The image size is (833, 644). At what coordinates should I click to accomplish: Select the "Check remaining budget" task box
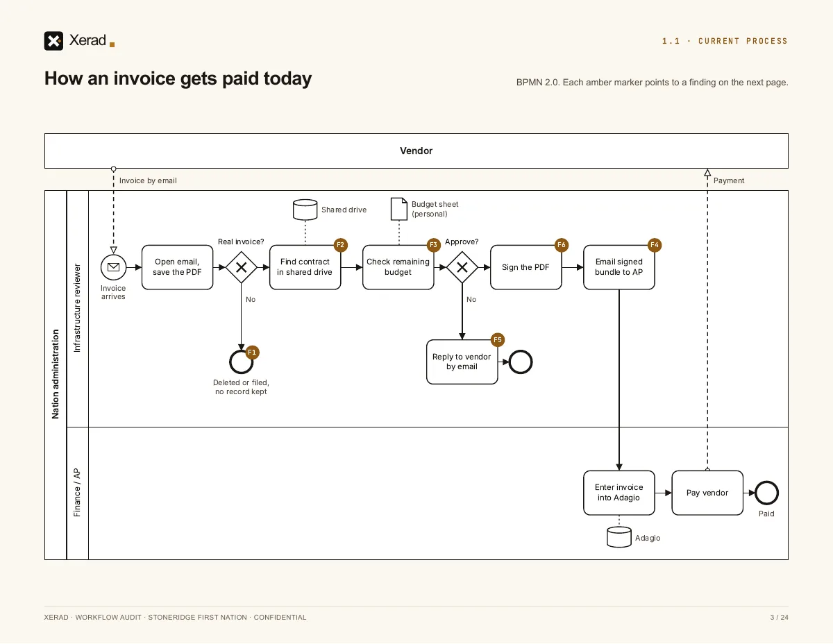[398, 267]
